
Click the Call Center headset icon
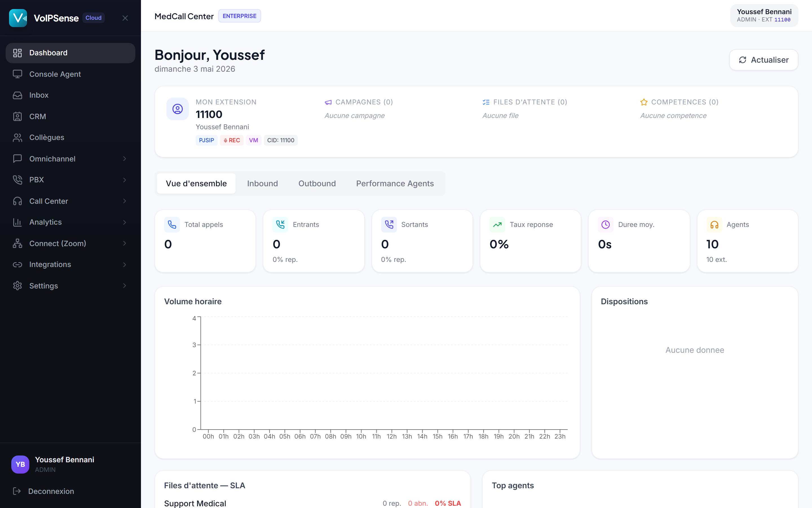[x=17, y=201]
